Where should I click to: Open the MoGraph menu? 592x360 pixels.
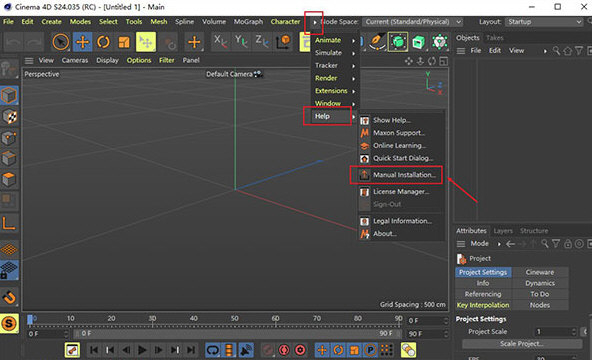(248, 22)
